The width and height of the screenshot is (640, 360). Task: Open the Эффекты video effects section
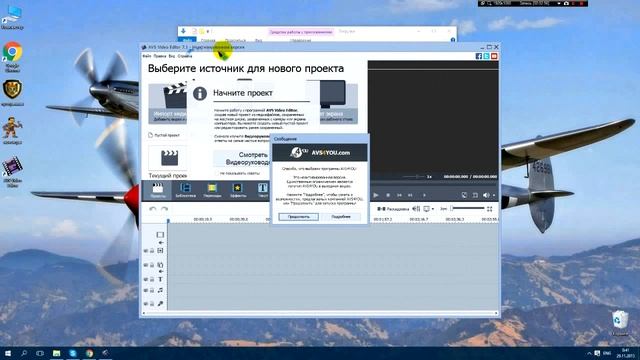pos(238,191)
